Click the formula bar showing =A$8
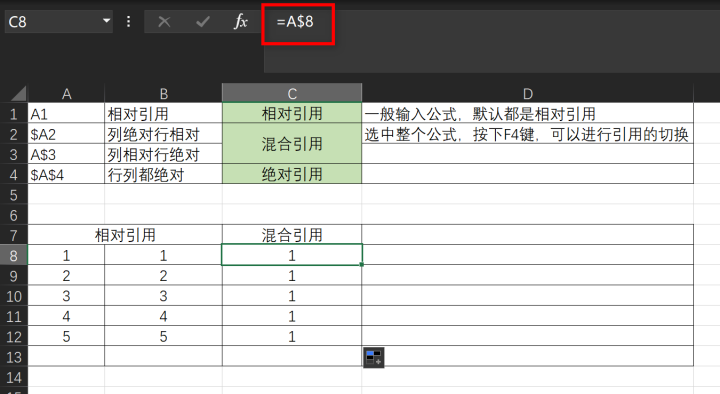This screenshot has height=394, width=720. [491, 22]
